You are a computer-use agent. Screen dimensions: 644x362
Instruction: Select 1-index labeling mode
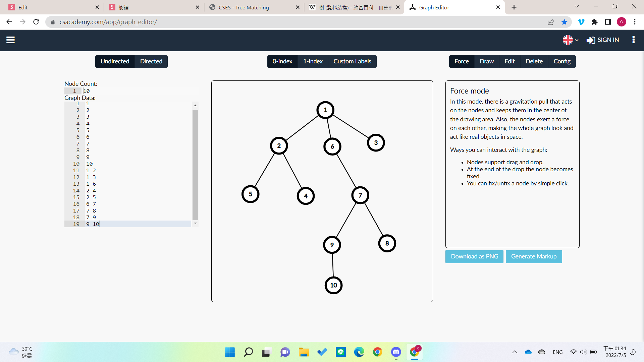(x=313, y=61)
